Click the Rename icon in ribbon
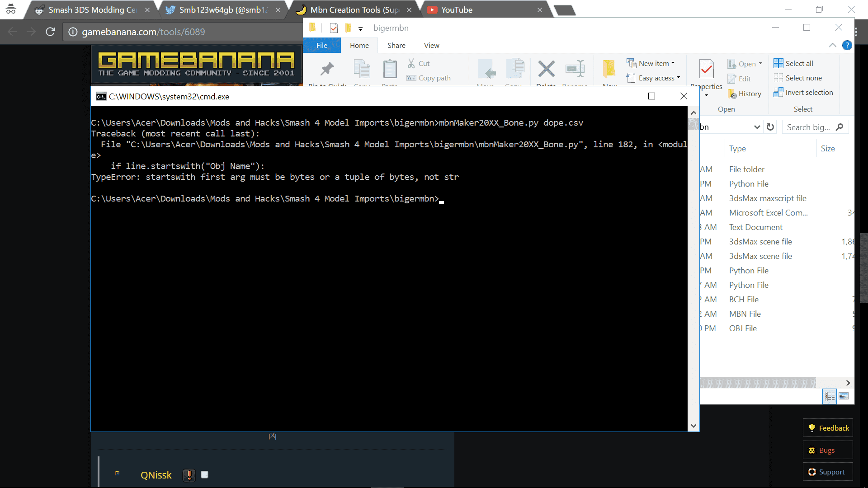The height and width of the screenshot is (488, 868). [x=575, y=69]
